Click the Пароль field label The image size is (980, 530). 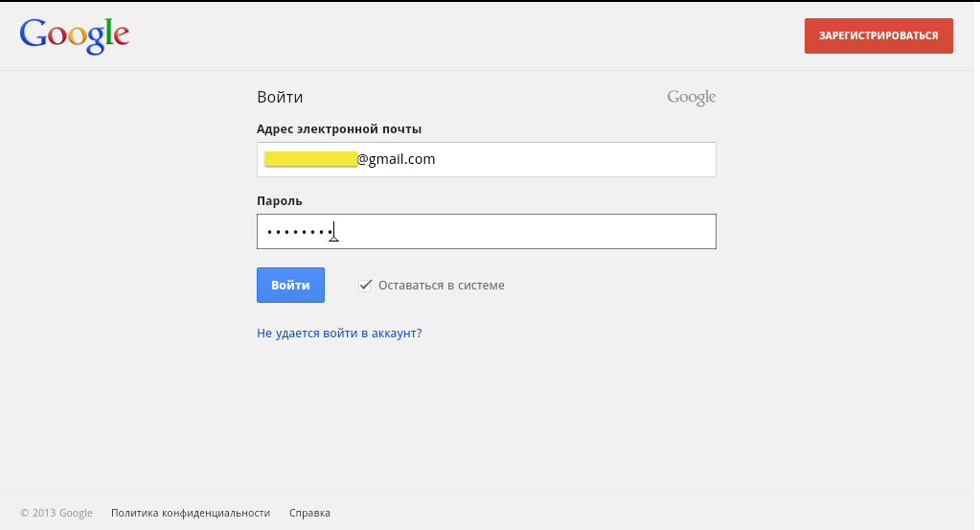tap(280, 200)
